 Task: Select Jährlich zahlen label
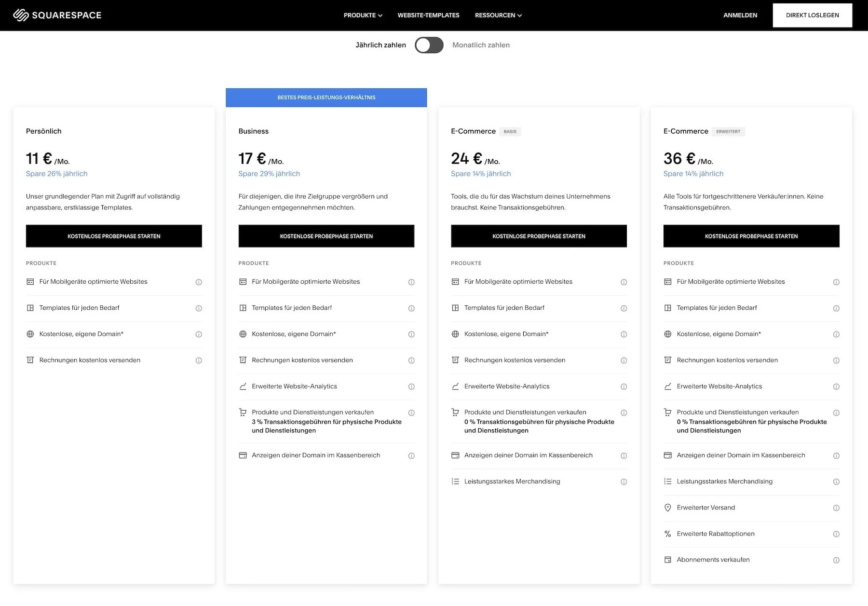click(x=380, y=45)
